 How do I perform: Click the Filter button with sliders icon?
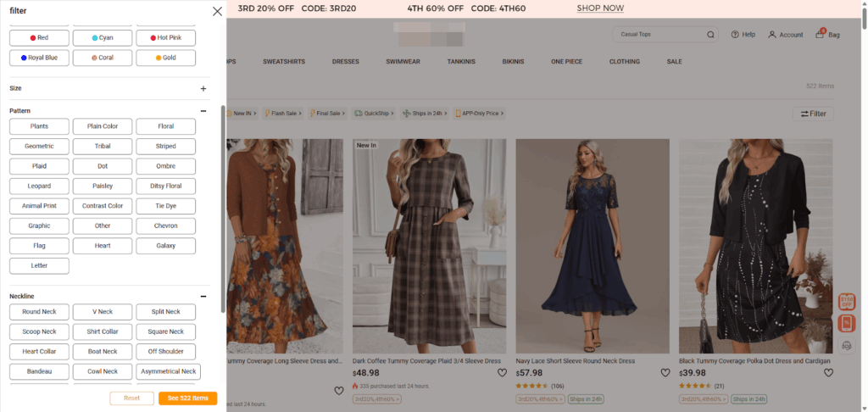point(812,114)
